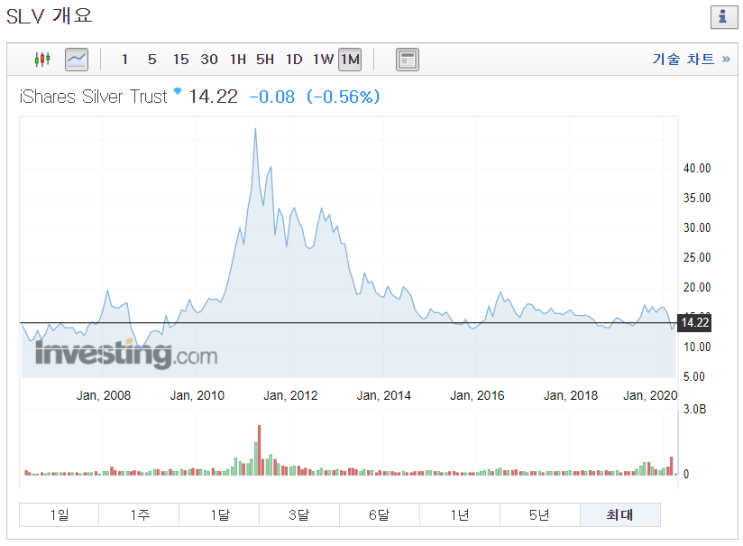This screenshot has height=546, width=743.
Task: Click the Jan, 2010 axis label
Action: [197, 395]
